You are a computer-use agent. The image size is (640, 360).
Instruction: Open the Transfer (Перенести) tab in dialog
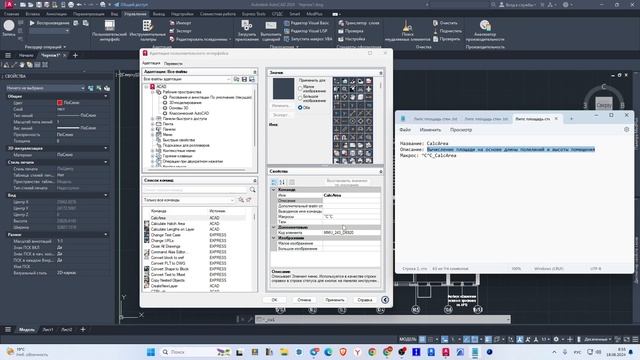point(173,64)
